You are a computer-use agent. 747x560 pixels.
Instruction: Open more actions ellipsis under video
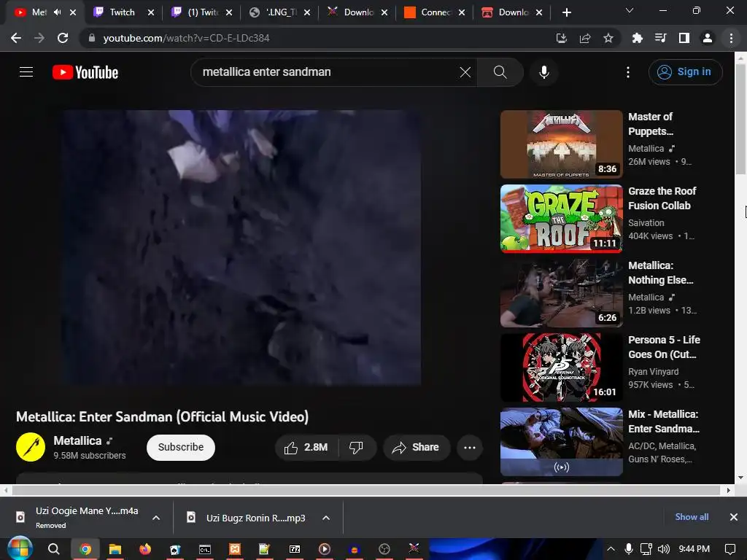click(x=470, y=447)
